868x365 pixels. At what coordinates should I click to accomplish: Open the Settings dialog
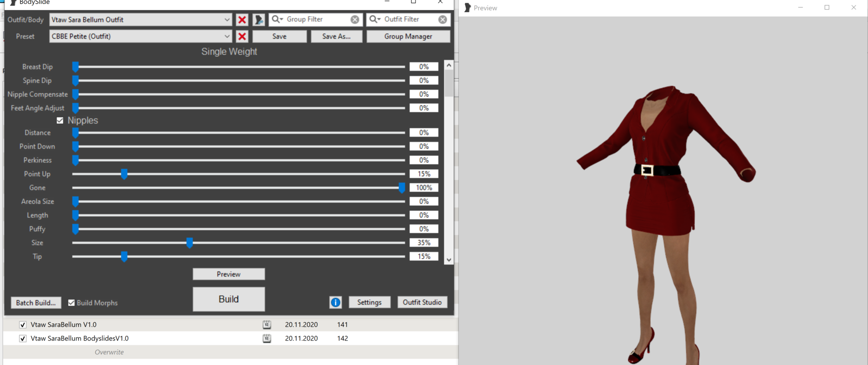coord(369,302)
